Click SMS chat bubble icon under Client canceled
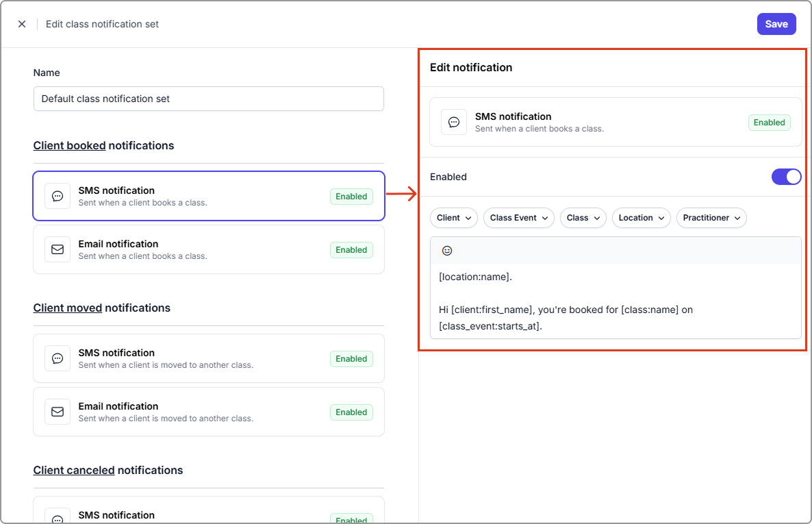This screenshot has height=524, width=812. 58,519
